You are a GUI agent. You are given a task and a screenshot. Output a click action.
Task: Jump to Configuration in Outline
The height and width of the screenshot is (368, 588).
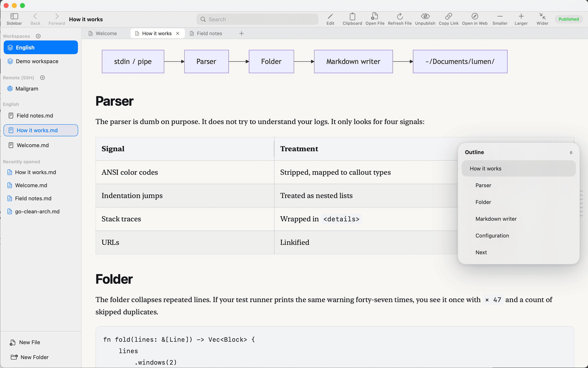click(519, 236)
